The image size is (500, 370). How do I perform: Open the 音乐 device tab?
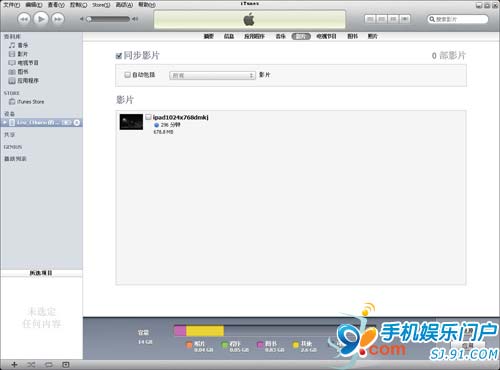pos(281,36)
